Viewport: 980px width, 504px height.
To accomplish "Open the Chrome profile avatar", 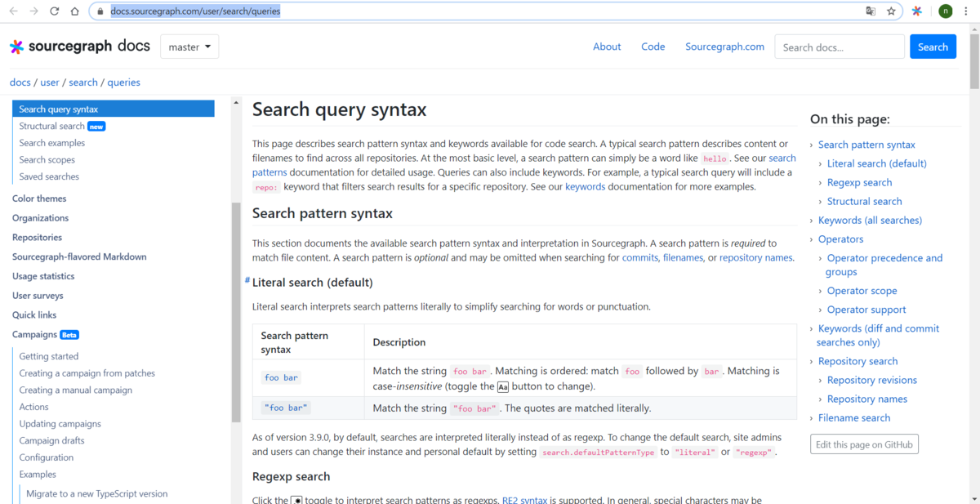I will click(x=946, y=11).
